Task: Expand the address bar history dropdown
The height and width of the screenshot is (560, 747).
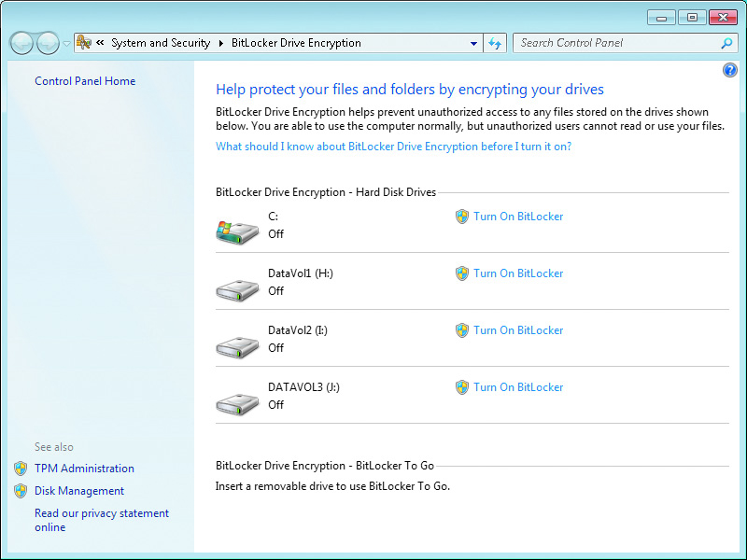Action: [473, 43]
